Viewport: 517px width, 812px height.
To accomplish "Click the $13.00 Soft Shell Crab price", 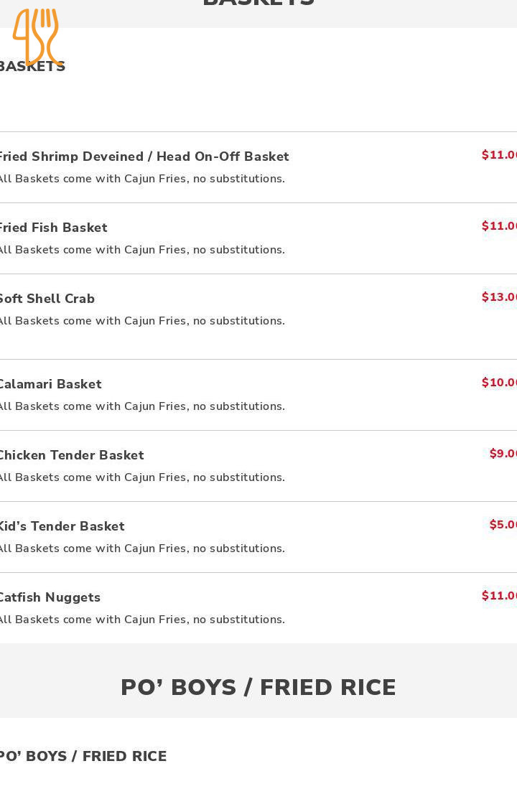I will [x=499, y=297].
